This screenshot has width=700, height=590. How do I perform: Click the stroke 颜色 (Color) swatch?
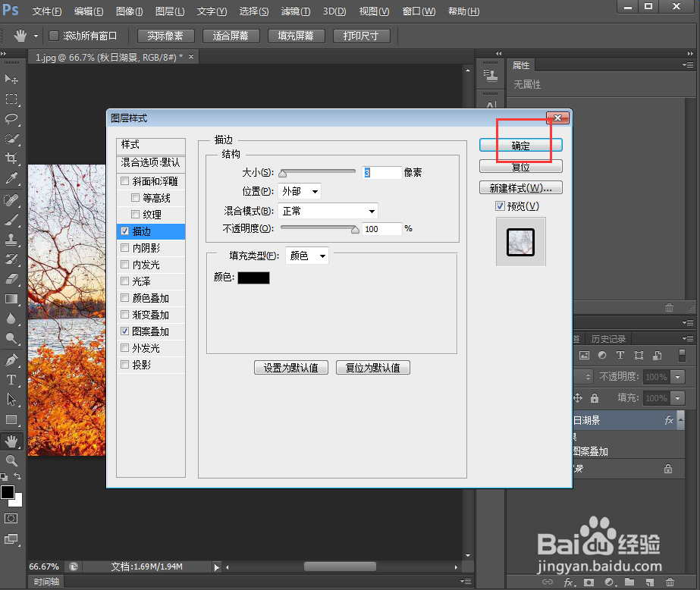[x=253, y=278]
